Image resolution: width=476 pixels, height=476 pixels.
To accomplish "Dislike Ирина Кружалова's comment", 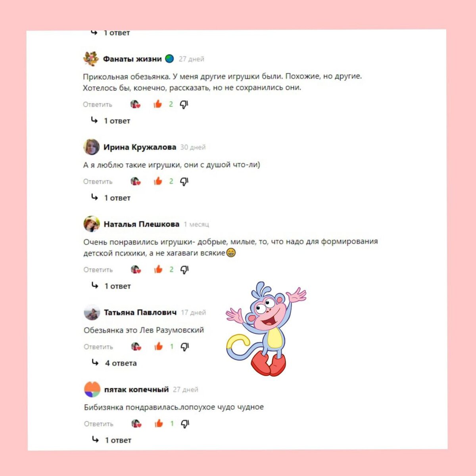I will pyautogui.click(x=184, y=182).
